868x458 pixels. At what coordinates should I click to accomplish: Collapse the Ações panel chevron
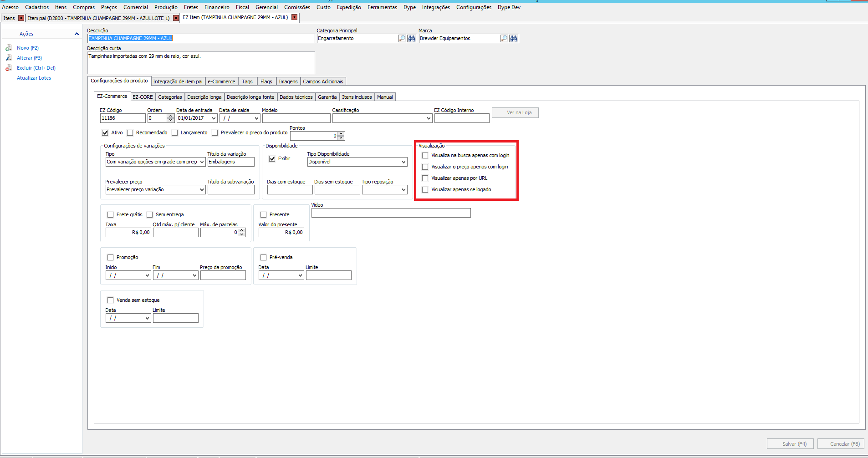[x=77, y=34]
